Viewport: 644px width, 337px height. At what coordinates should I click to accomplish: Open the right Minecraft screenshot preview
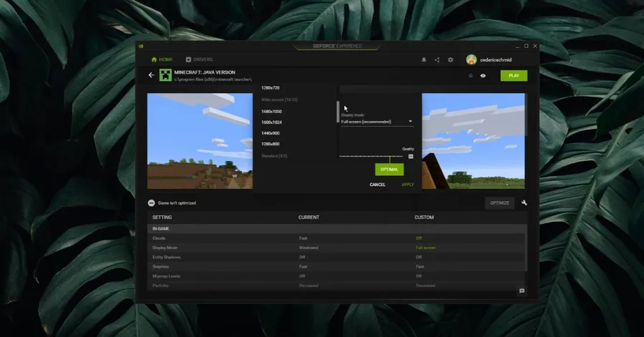[473, 141]
